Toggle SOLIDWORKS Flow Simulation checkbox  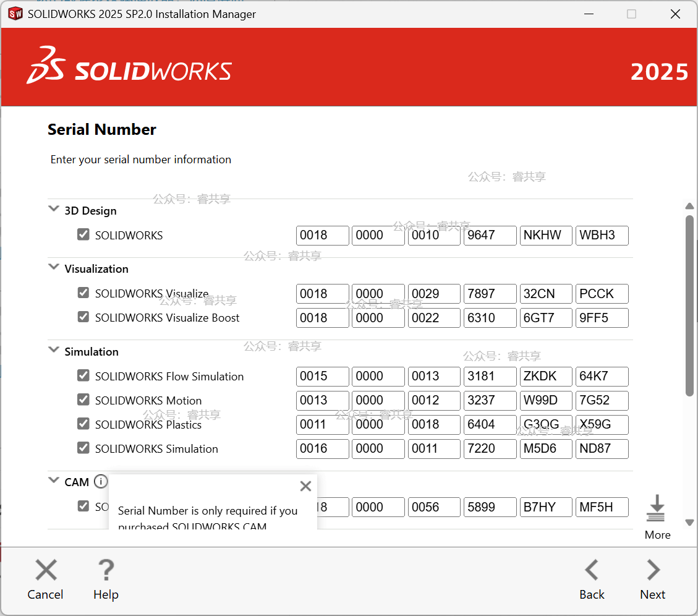click(83, 375)
